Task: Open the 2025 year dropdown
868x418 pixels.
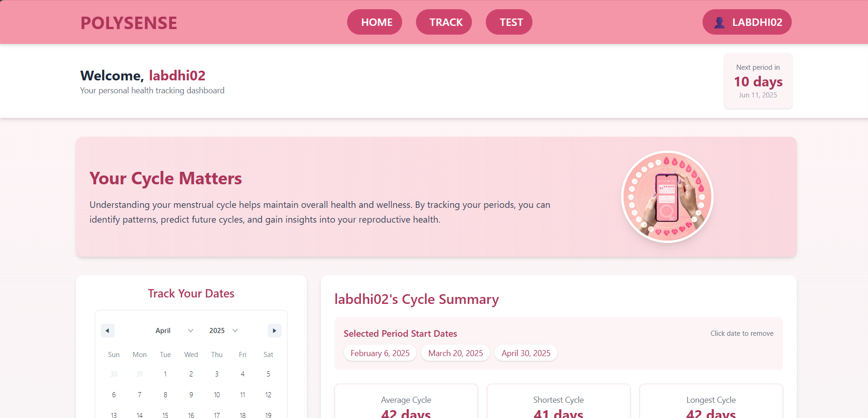Action: click(223, 331)
